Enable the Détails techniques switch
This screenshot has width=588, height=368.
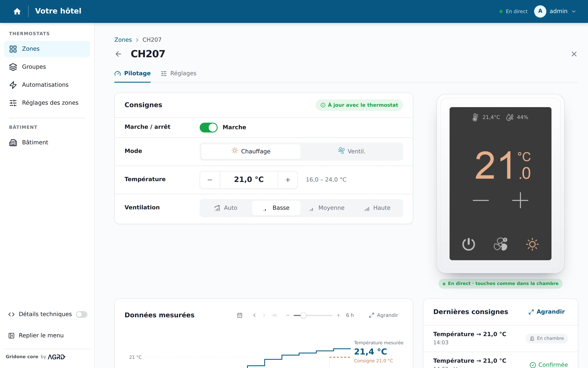click(82, 314)
